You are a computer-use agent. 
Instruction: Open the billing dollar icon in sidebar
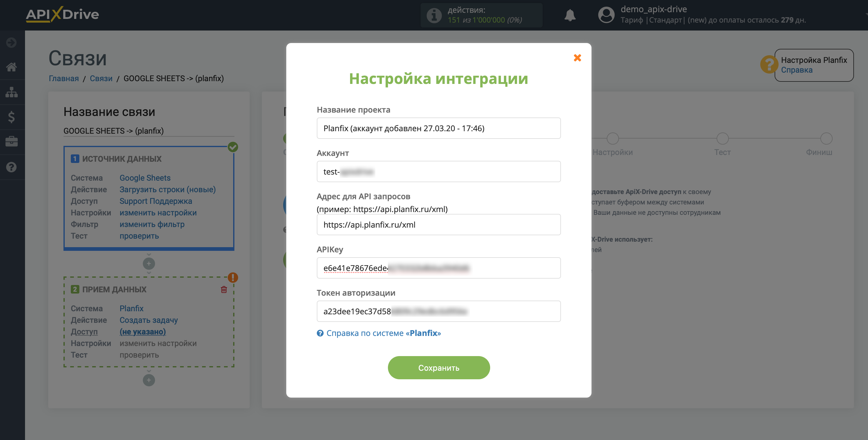(x=12, y=117)
